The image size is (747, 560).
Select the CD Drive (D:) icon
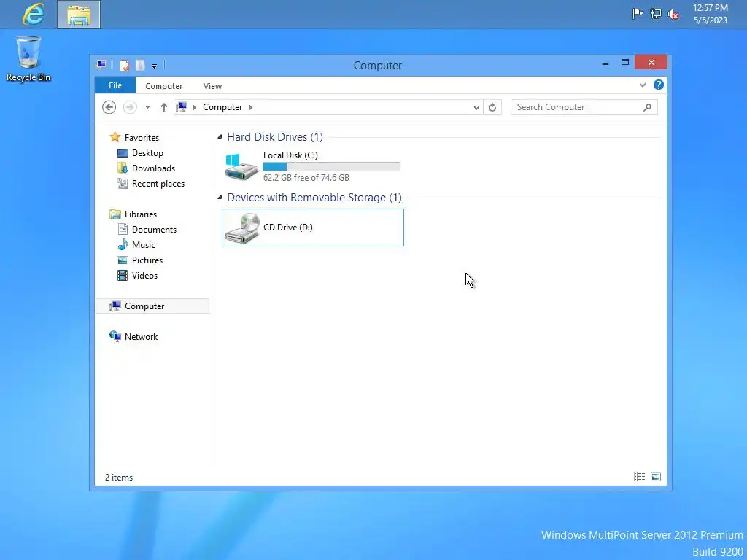(241, 228)
